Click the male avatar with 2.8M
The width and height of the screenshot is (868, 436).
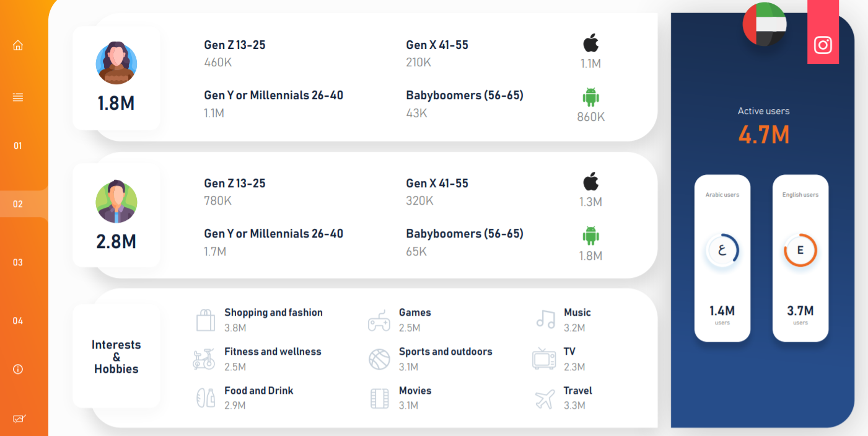116,202
